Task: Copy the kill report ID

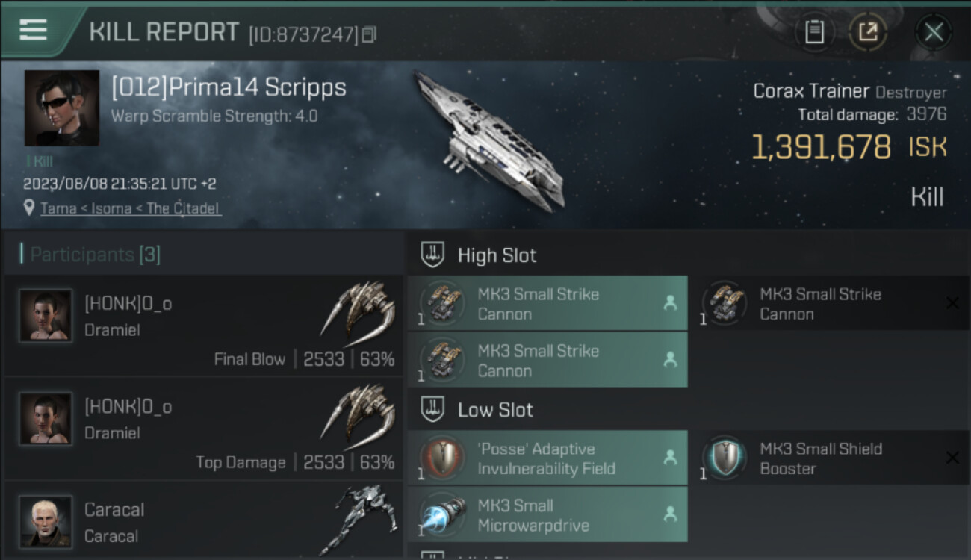Action: (x=369, y=34)
